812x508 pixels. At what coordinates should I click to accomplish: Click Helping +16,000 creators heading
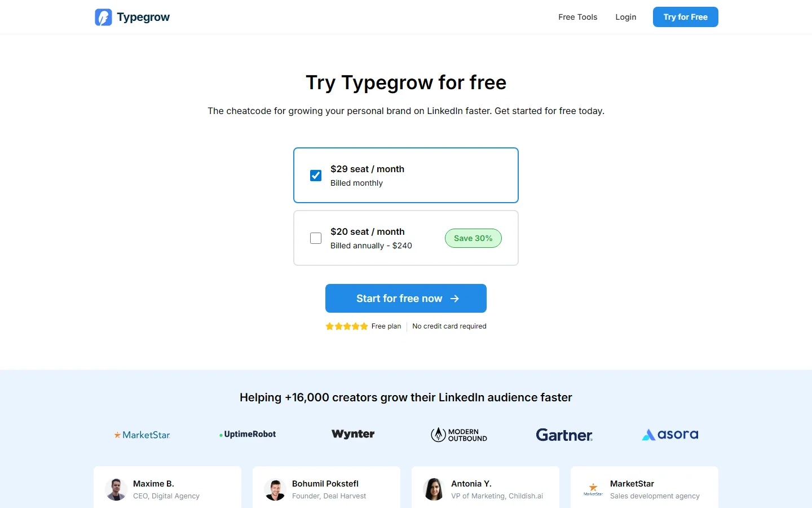click(x=406, y=397)
